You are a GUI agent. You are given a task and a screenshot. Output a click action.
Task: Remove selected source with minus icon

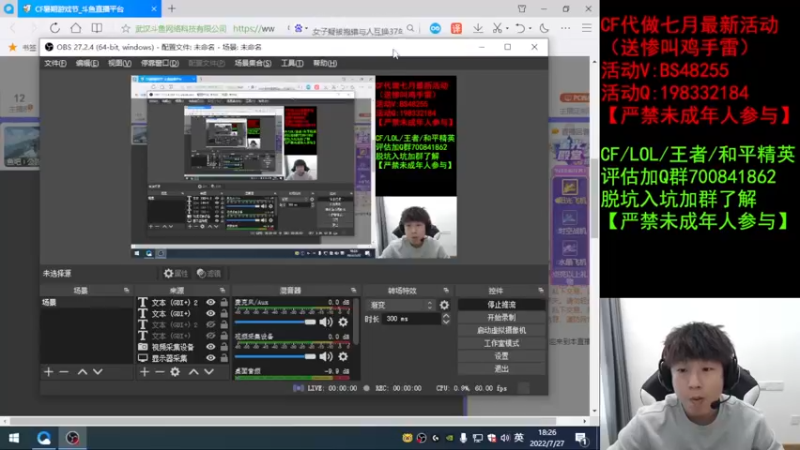(x=160, y=372)
